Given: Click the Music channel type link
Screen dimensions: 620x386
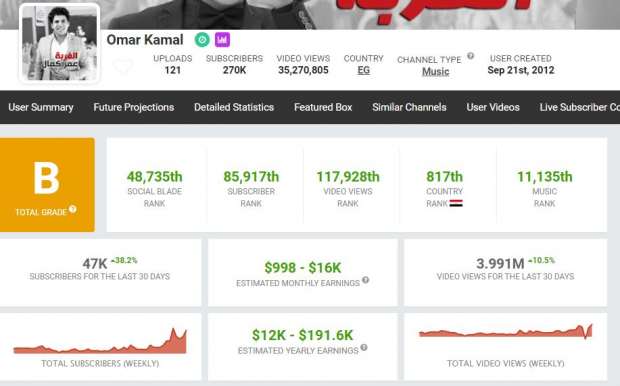Looking at the screenshot, I should pos(435,72).
